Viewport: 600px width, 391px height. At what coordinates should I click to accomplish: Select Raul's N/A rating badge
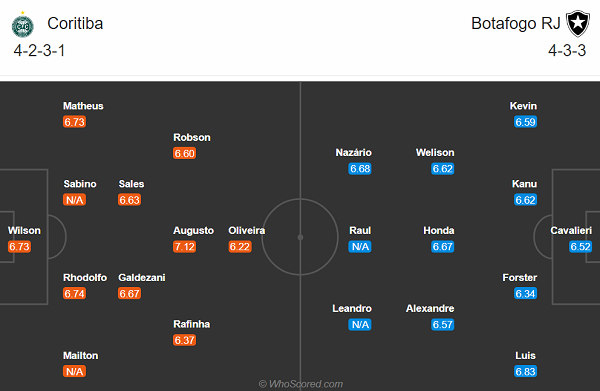pyautogui.click(x=360, y=247)
